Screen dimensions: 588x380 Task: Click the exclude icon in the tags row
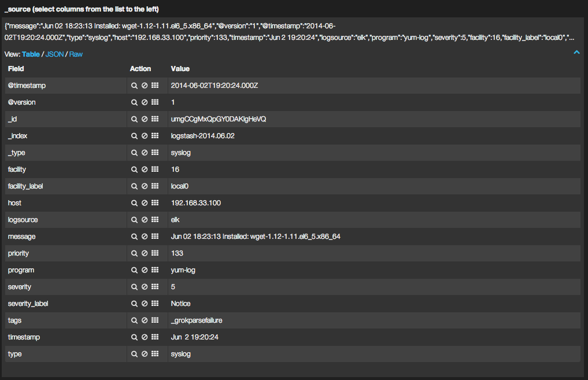point(145,320)
